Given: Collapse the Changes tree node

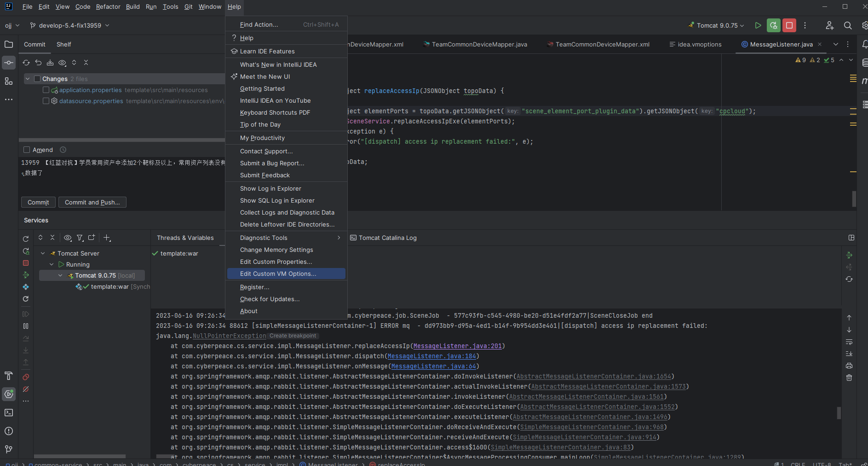Looking at the screenshot, I should coord(28,79).
